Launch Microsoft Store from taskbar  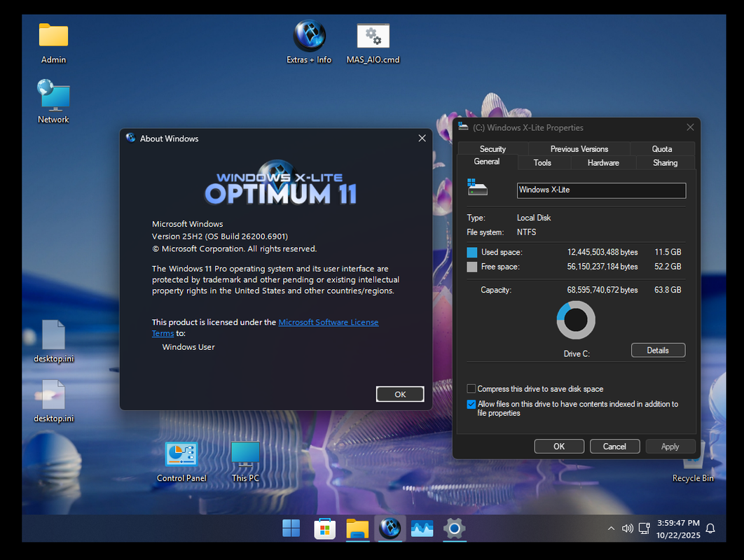click(x=325, y=528)
